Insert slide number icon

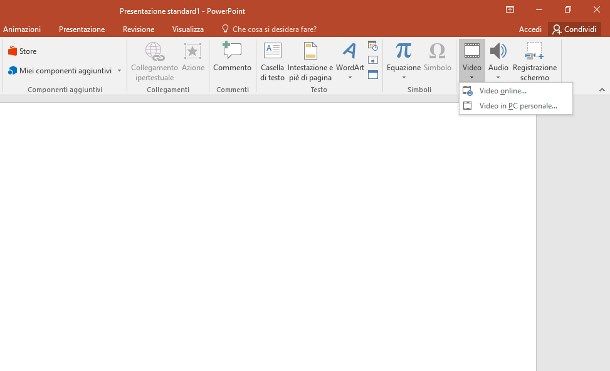(373, 60)
